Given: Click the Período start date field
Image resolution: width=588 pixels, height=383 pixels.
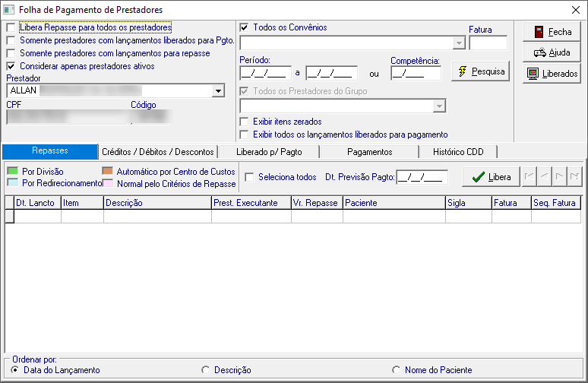Looking at the screenshot, I should pos(265,73).
